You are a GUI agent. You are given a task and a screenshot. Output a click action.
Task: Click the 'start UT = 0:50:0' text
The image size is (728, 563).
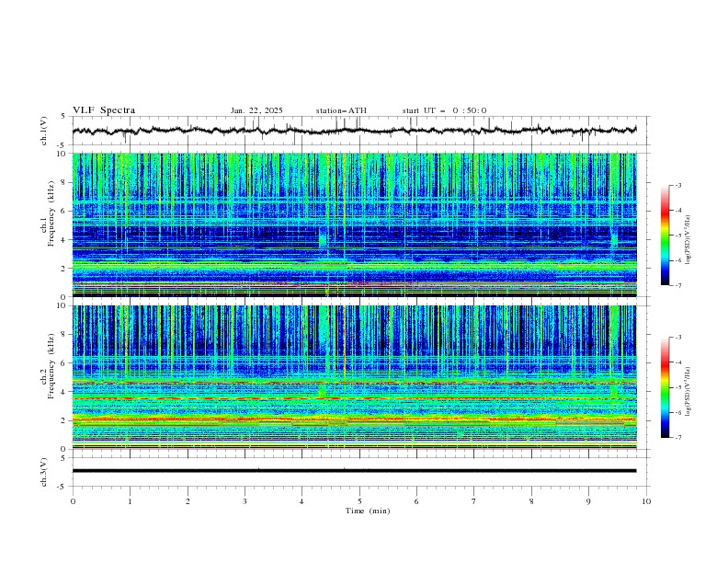pos(444,110)
